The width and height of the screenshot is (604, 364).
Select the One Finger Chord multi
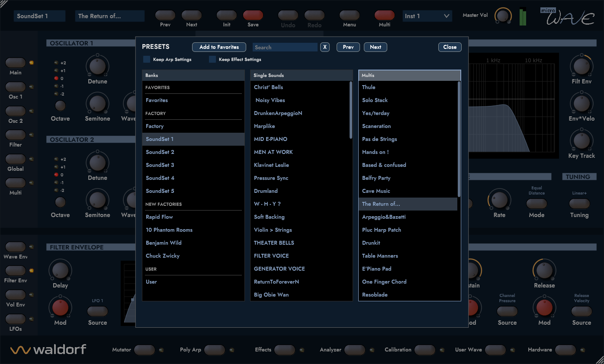(x=408, y=282)
